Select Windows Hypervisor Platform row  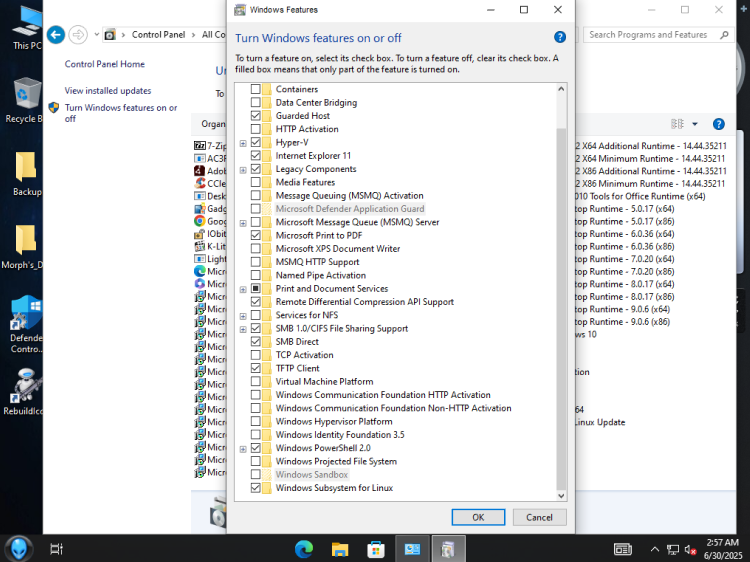coord(334,421)
